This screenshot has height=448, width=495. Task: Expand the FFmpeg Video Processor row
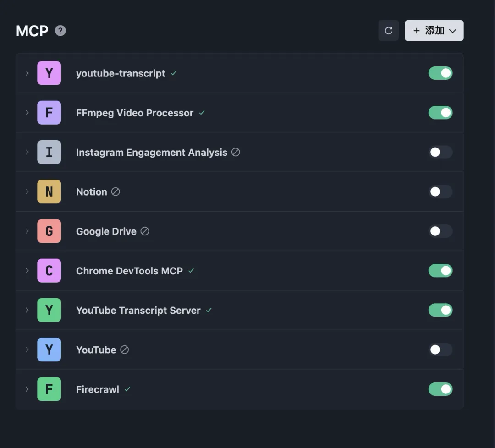[x=27, y=113]
